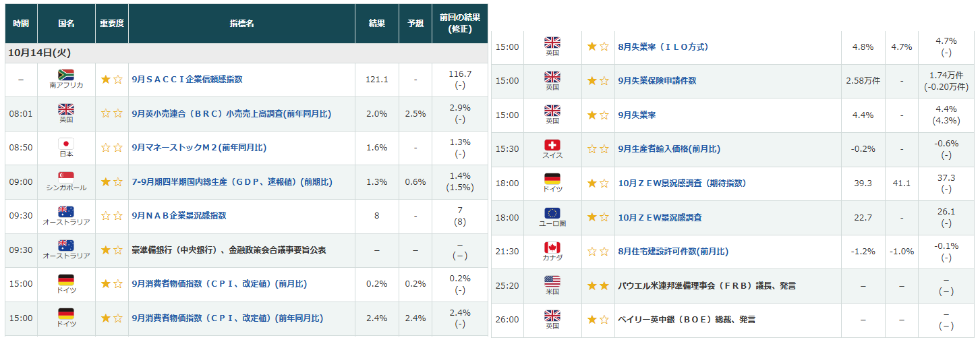Open 8月失業率（ILO方式） link
980x342 pixels.
coord(663,47)
